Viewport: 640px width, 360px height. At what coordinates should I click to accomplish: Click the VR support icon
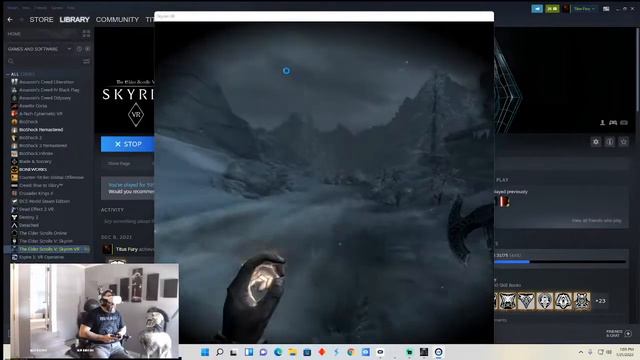click(x=624, y=122)
